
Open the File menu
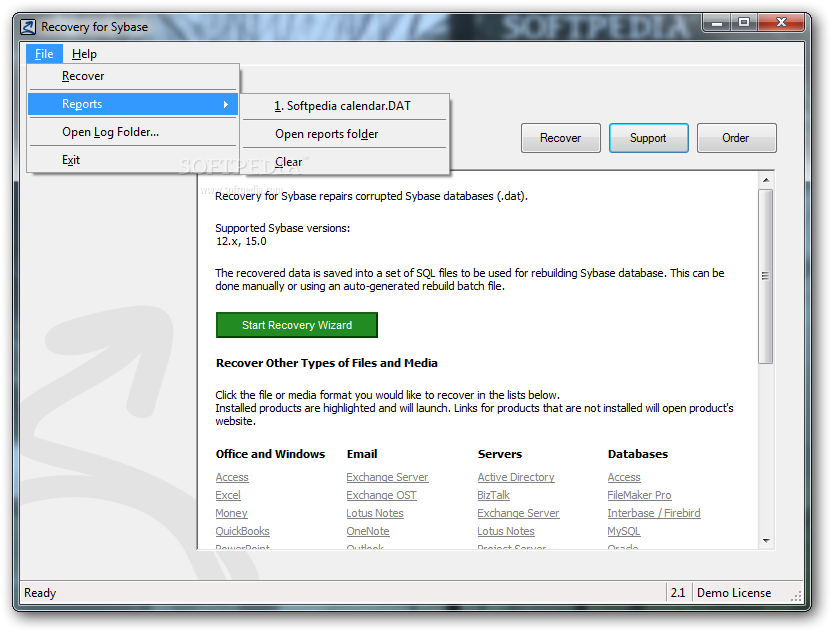coord(44,54)
